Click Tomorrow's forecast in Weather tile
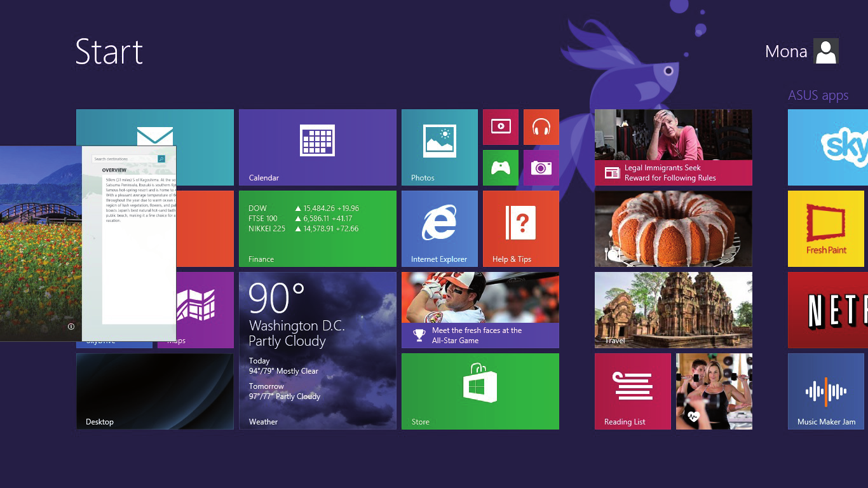The height and width of the screenshot is (488, 868). pos(285,391)
